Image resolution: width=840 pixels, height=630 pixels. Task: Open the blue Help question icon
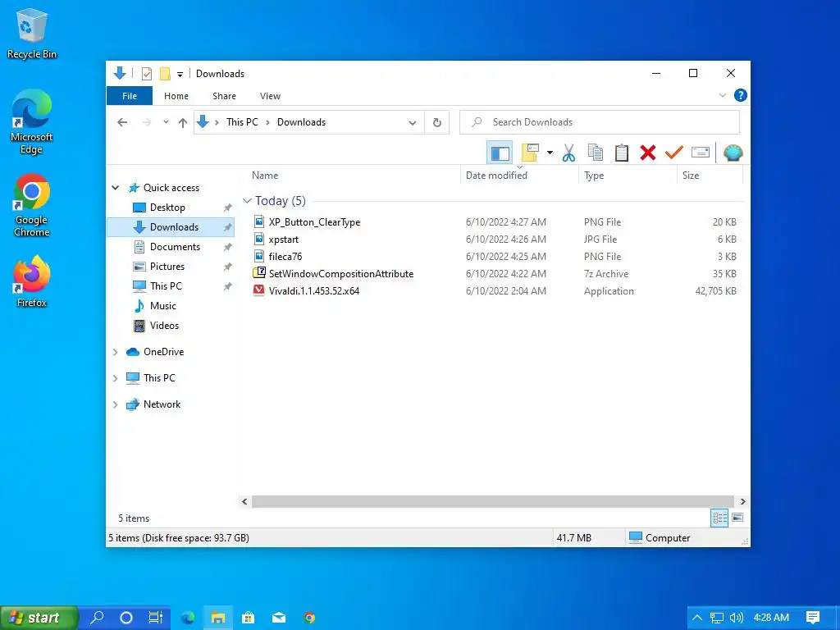(741, 95)
